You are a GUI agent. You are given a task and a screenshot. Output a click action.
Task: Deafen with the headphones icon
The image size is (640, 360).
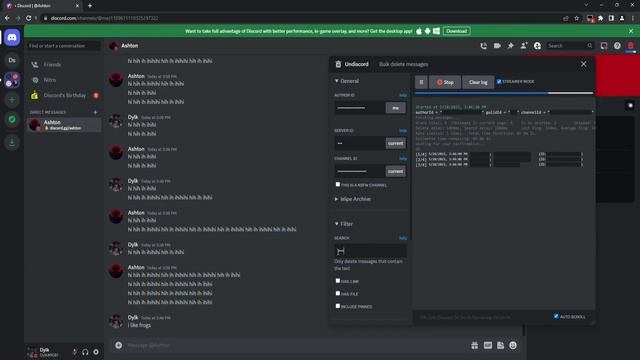85,352
